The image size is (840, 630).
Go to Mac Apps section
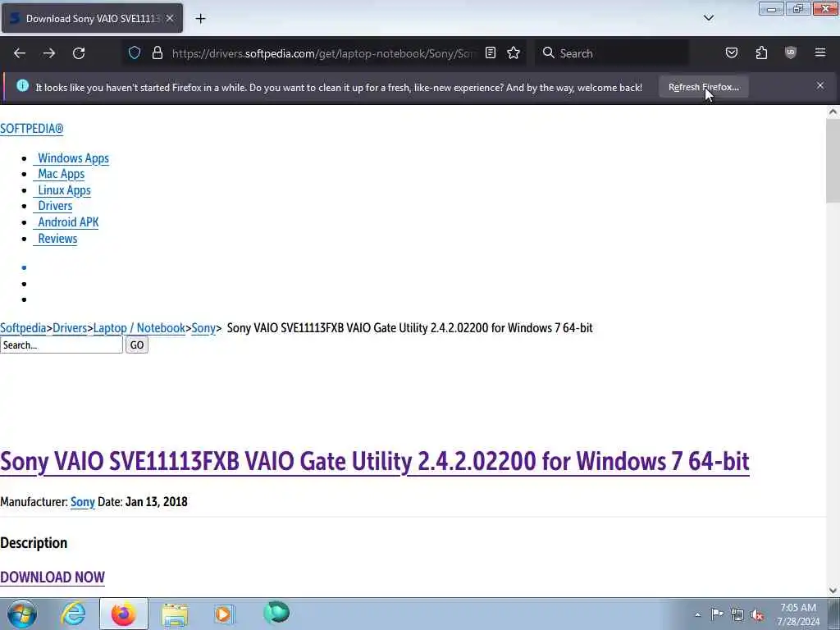59,174
